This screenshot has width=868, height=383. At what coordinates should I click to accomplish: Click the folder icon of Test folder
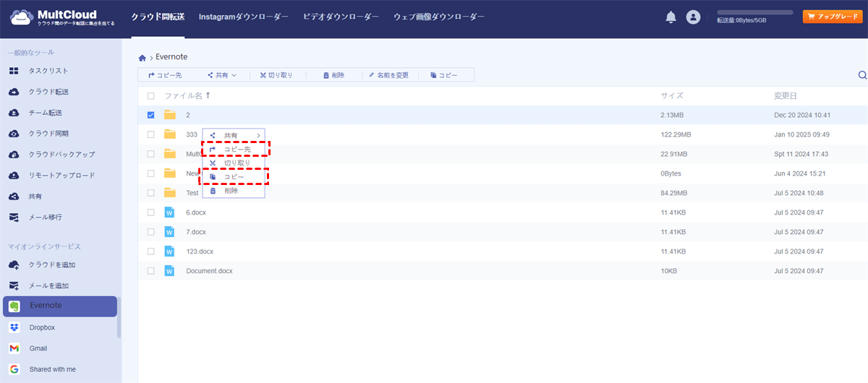tap(170, 193)
